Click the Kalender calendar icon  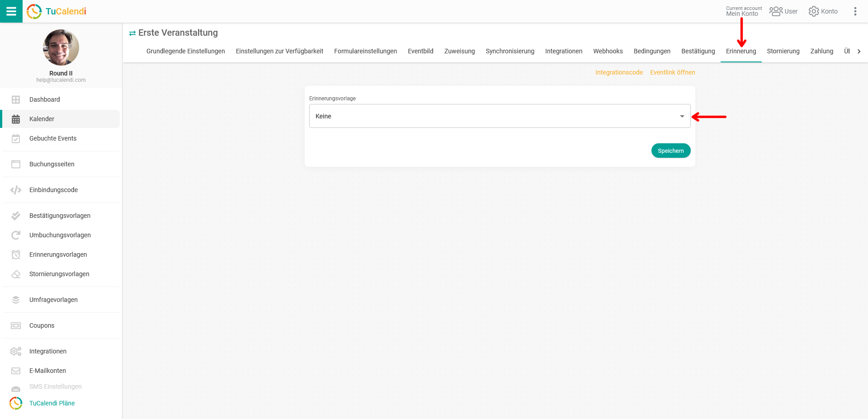point(16,119)
